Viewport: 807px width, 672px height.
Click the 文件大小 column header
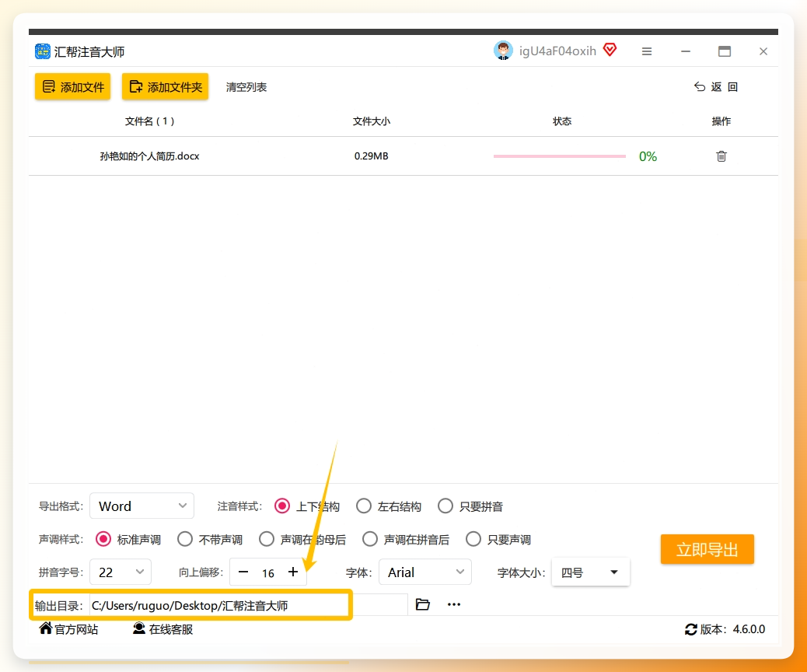(x=371, y=121)
